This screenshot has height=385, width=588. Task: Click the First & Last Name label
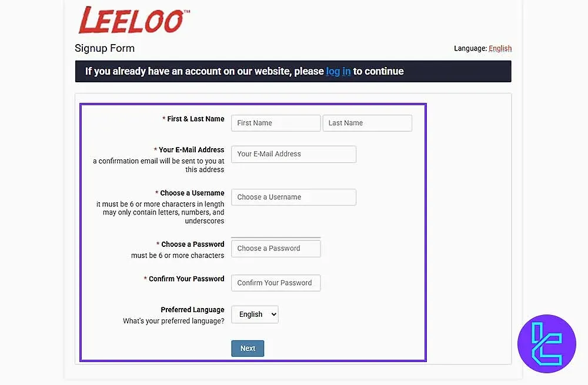(195, 119)
